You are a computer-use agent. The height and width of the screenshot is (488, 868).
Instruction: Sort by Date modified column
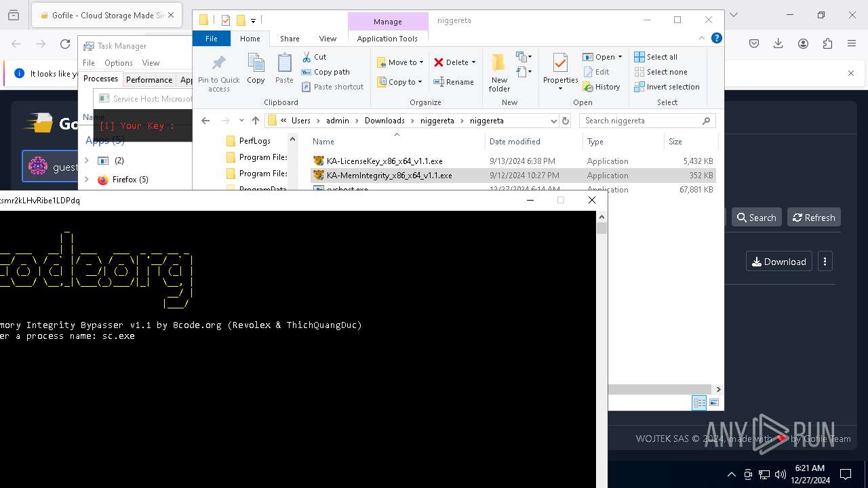coord(515,142)
